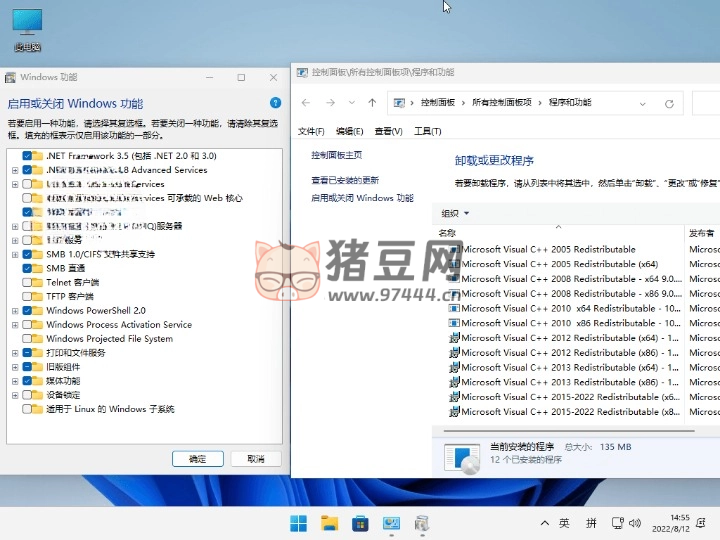The image size is (720, 540).
Task: Open the 组织 dropdown menu
Action: click(455, 213)
